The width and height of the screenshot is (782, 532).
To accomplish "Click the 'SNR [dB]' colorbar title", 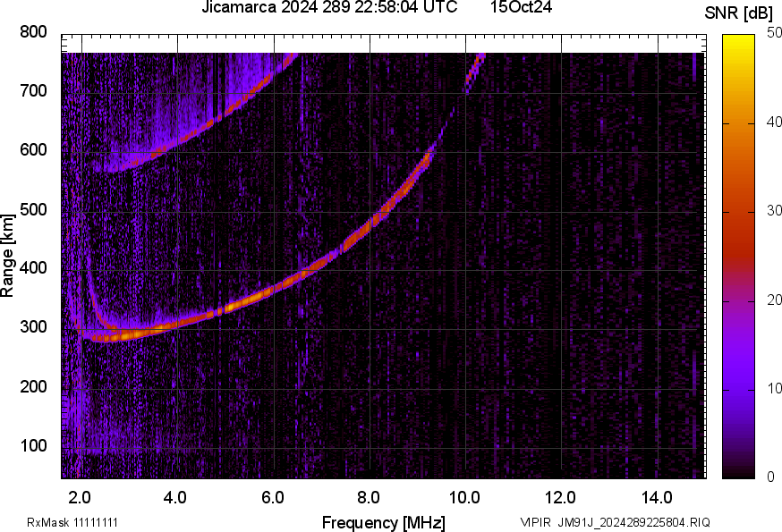I will click(x=739, y=13).
